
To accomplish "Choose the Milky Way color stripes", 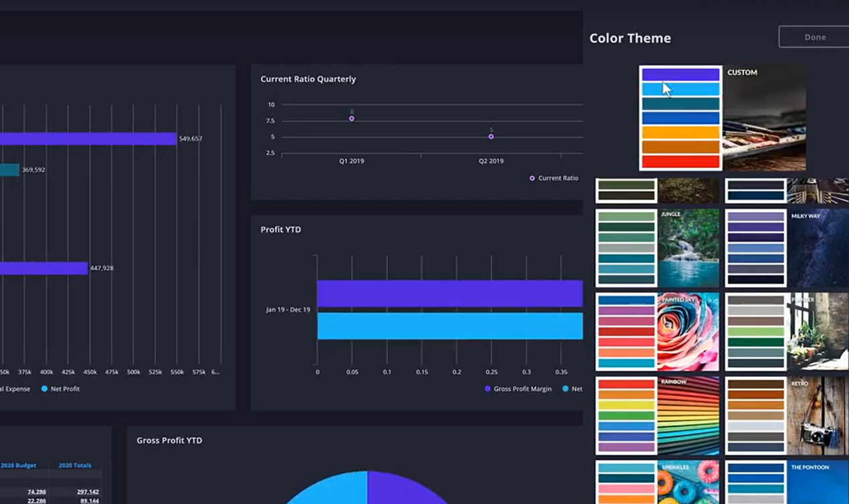I will [x=755, y=248].
